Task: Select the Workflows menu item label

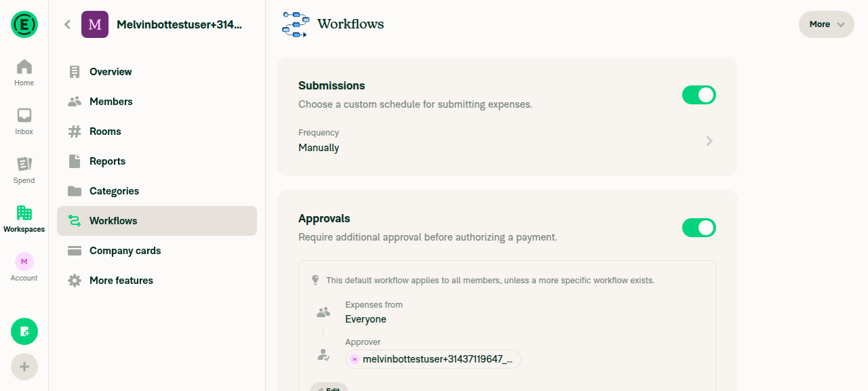Action: [113, 221]
